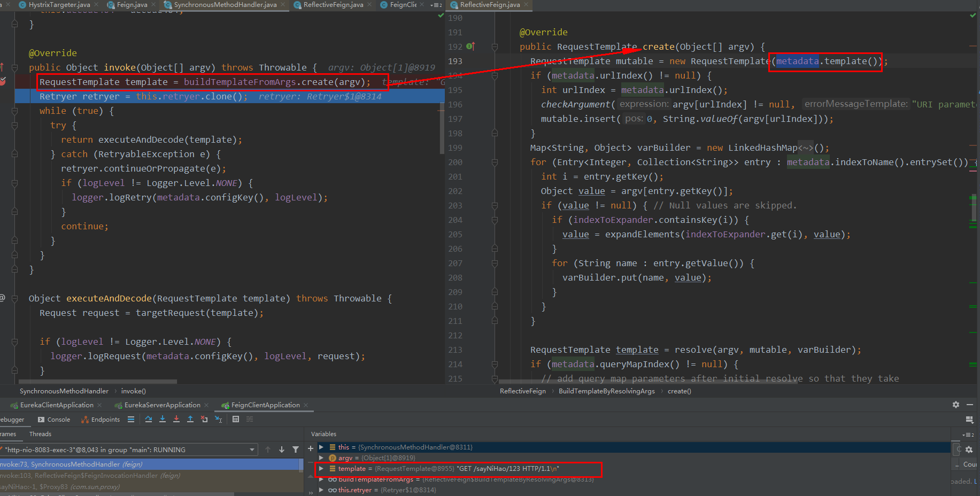This screenshot has height=496, width=980.
Task: Click the Step Into debugger icon
Action: click(x=163, y=420)
